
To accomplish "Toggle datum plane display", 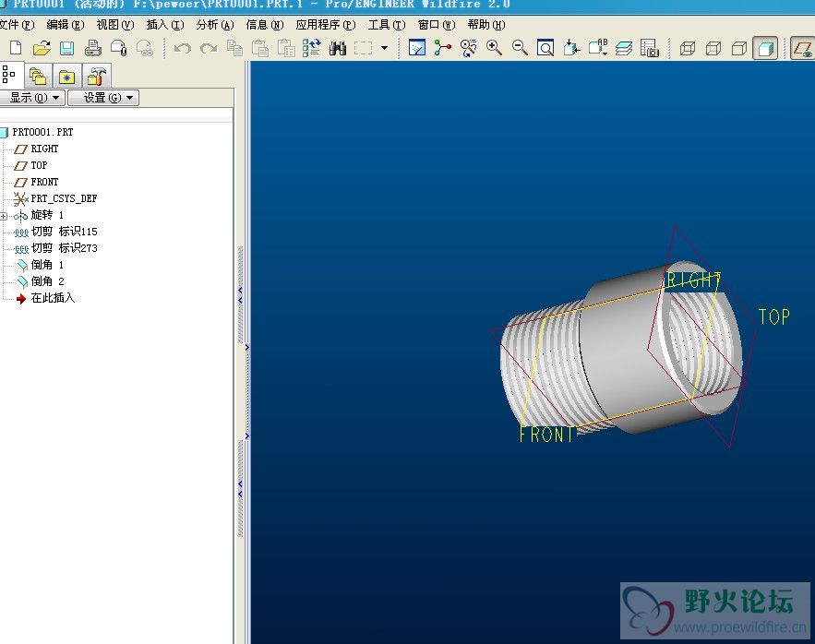I will (802, 49).
